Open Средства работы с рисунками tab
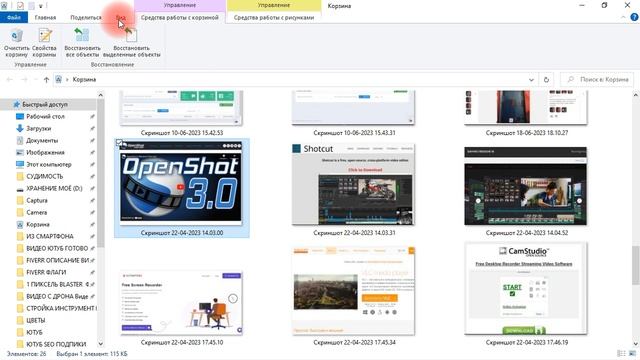 [274, 18]
